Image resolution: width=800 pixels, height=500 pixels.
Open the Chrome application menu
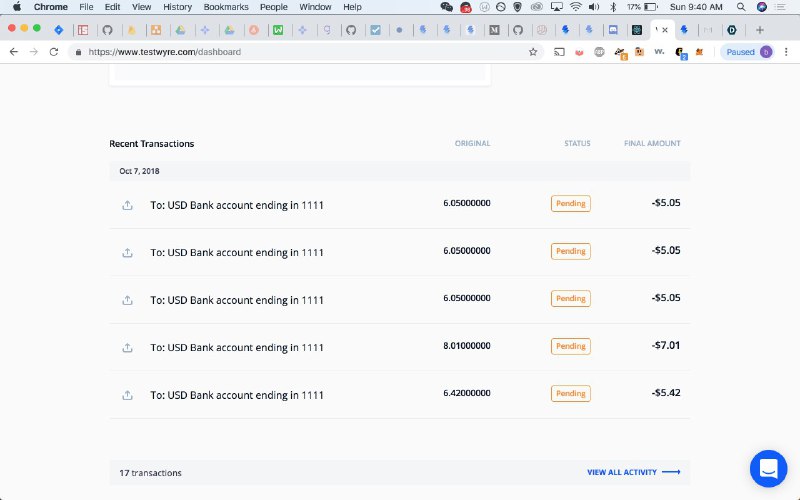(51, 7)
